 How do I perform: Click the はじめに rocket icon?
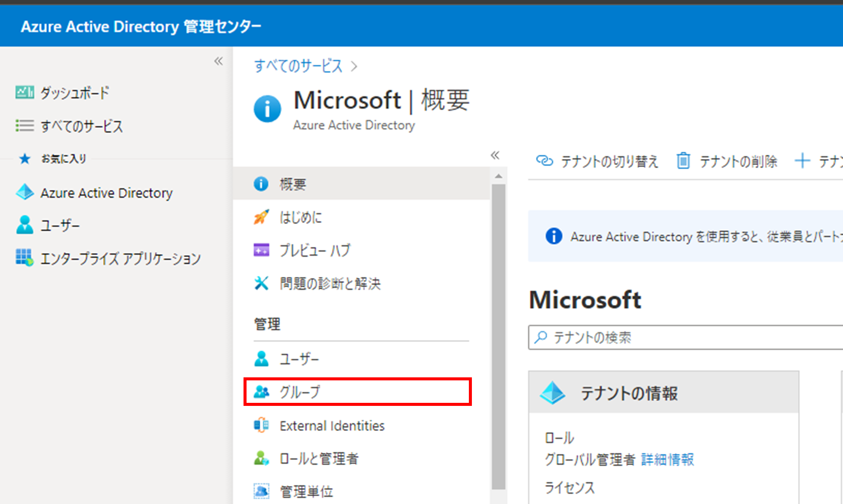[261, 217]
